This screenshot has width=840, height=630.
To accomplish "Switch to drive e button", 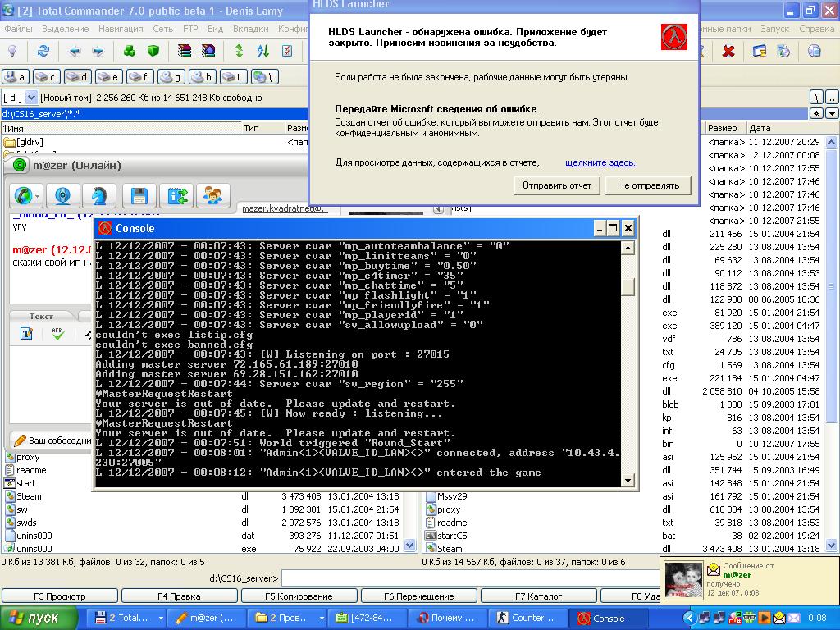I will (x=109, y=77).
